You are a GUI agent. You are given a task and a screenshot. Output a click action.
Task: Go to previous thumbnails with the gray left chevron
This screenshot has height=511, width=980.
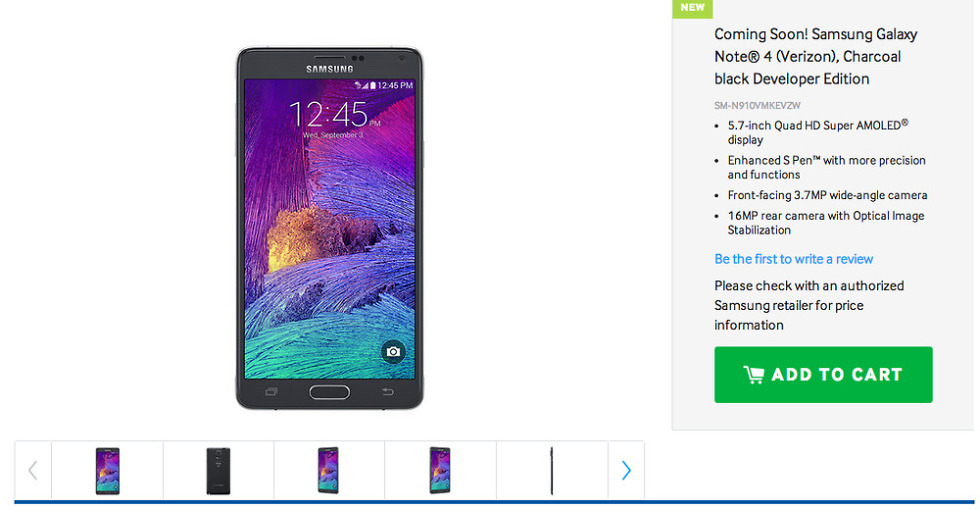[x=33, y=470]
